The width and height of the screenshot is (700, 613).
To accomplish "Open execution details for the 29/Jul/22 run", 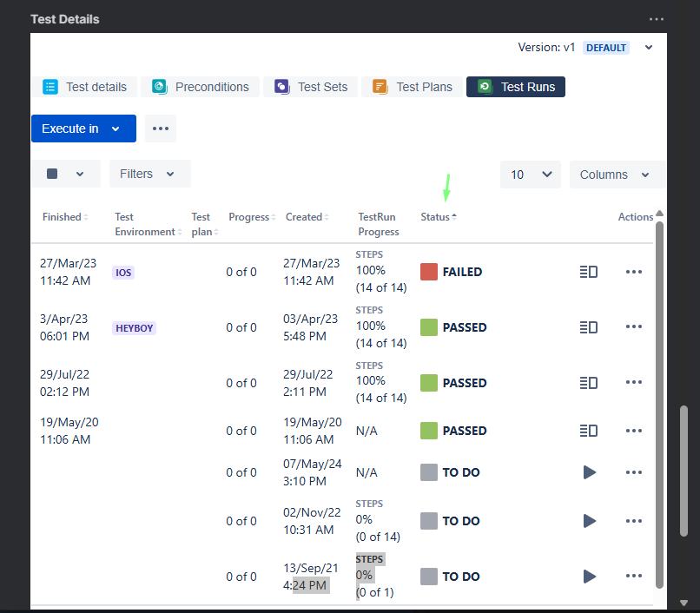I will click(589, 383).
